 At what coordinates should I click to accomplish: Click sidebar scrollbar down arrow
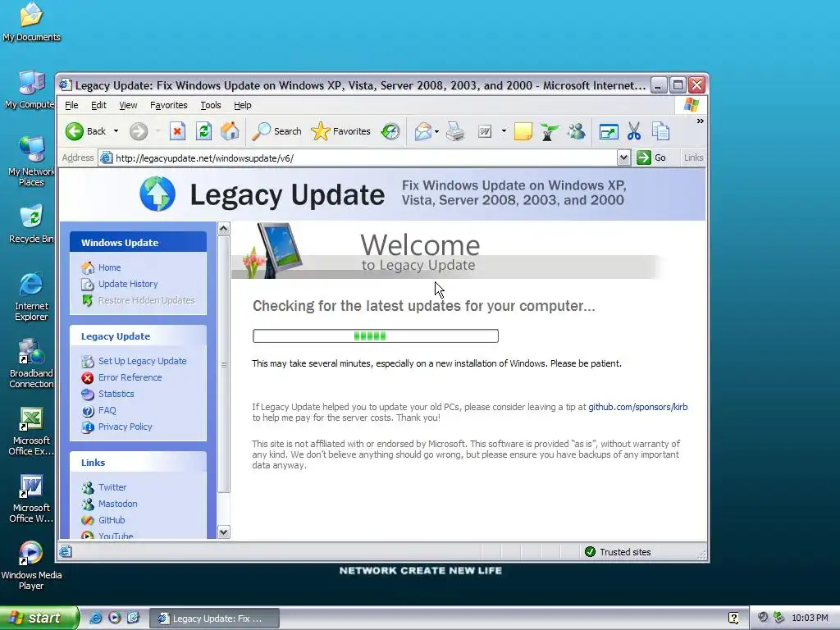224,532
